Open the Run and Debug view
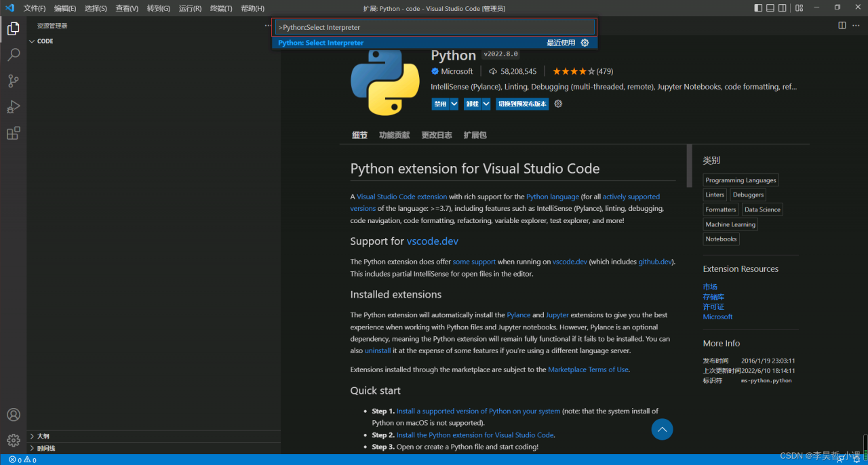Image resolution: width=868 pixels, height=465 pixels. coord(13,107)
